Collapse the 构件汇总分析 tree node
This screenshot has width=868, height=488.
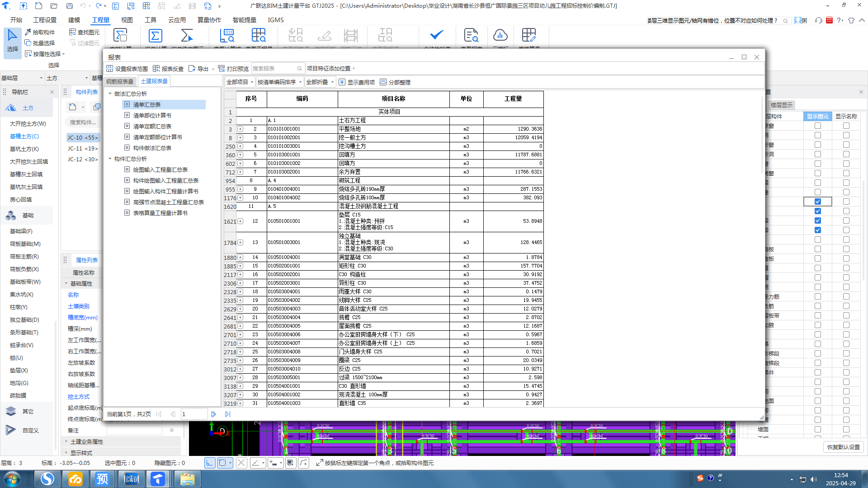[110, 159]
